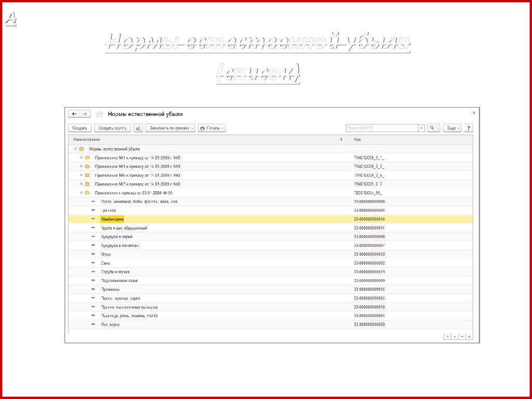Select the Кукуруза в зерне row
Viewport: 532px width, 399px height.
pos(270,236)
